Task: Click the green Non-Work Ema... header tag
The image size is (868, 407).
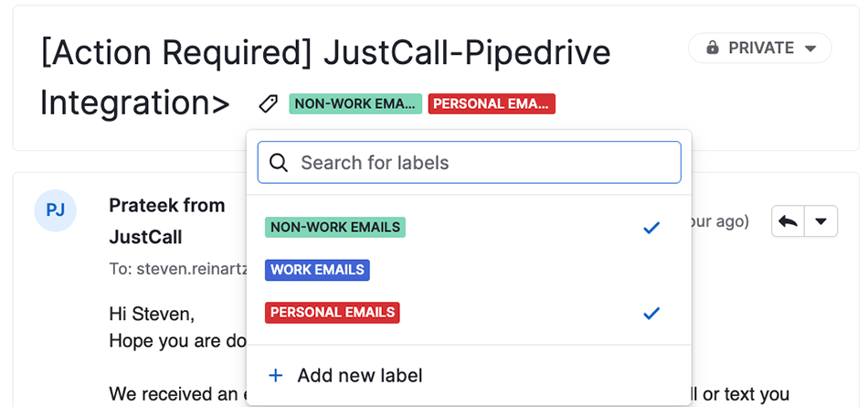Action: point(355,103)
